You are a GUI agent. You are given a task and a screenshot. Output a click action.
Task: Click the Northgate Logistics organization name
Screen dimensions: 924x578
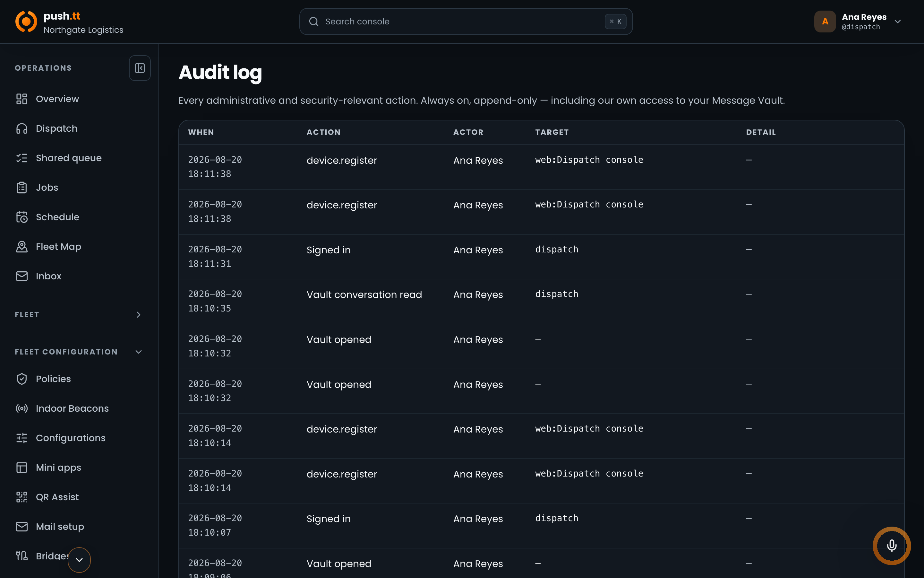(x=83, y=30)
